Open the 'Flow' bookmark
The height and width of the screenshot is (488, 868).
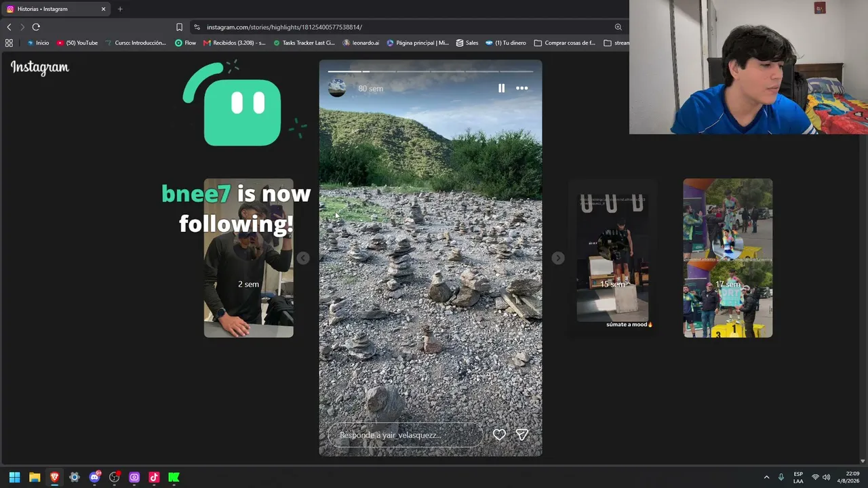coord(185,43)
